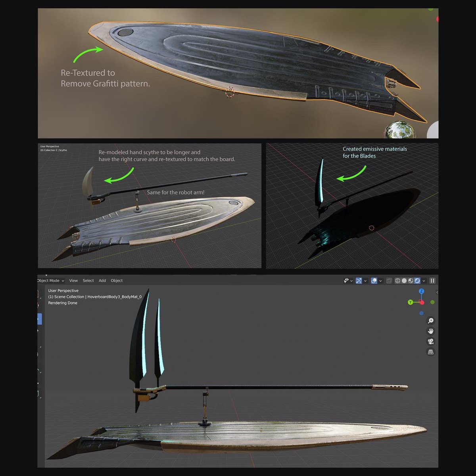The height and width of the screenshot is (476, 476).
Task: Click the Move view hand icon
Action: pos(431,331)
